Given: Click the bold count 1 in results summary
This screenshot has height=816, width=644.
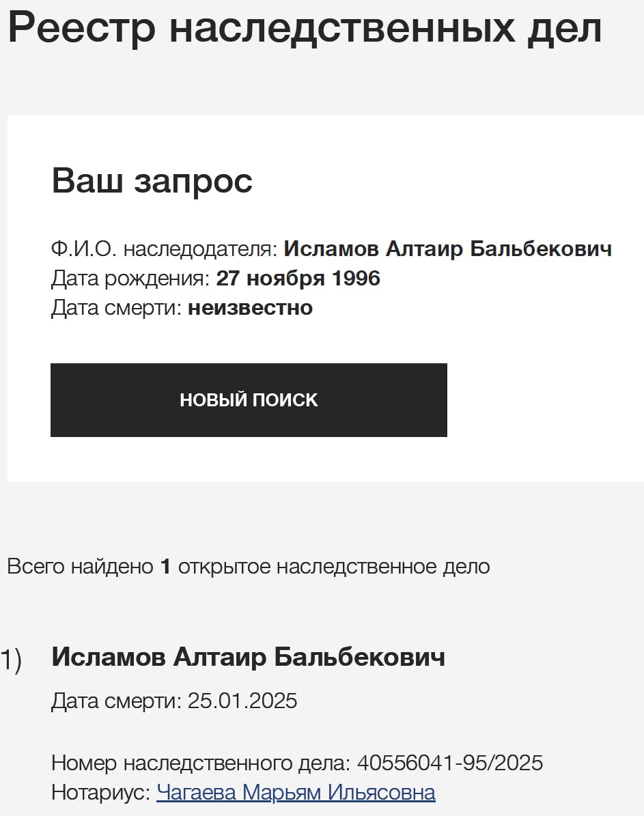Looking at the screenshot, I should 165,567.
